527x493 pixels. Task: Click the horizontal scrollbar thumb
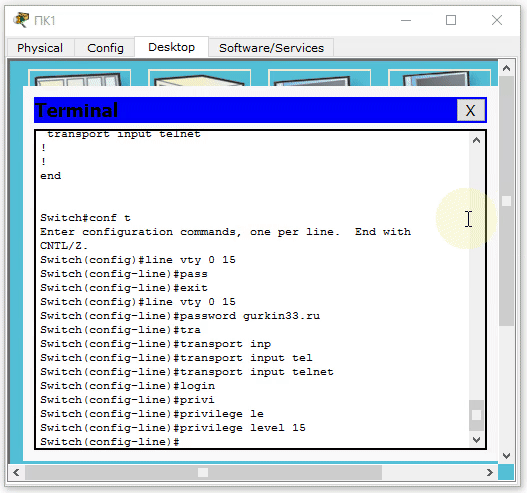click(x=203, y=473)
